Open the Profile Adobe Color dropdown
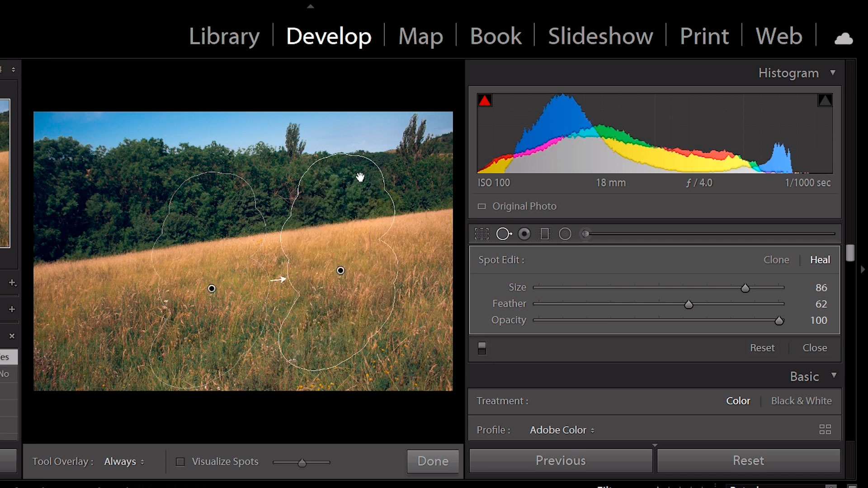This screenshot has height=488, width=868. (x=561, y=430)
